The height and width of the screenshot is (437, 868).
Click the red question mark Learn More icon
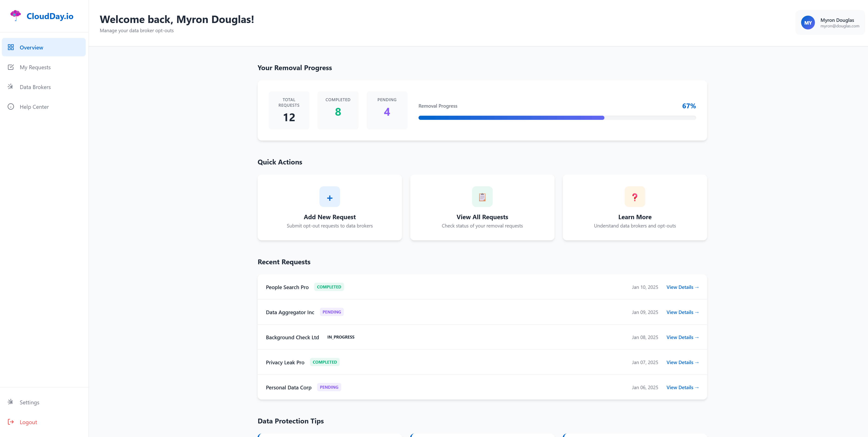635,197
